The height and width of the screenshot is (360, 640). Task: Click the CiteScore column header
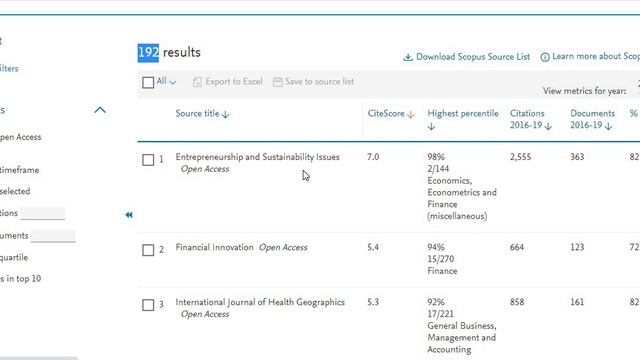(386, 113)
